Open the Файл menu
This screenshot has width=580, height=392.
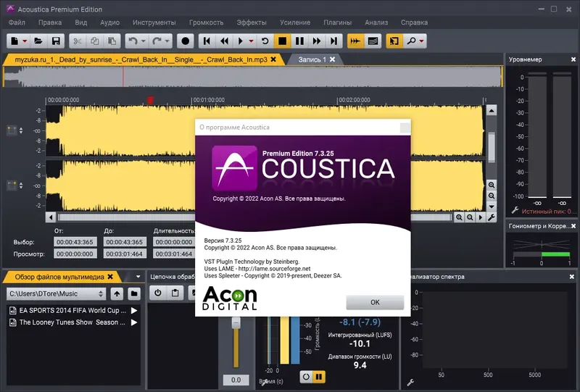17,22
